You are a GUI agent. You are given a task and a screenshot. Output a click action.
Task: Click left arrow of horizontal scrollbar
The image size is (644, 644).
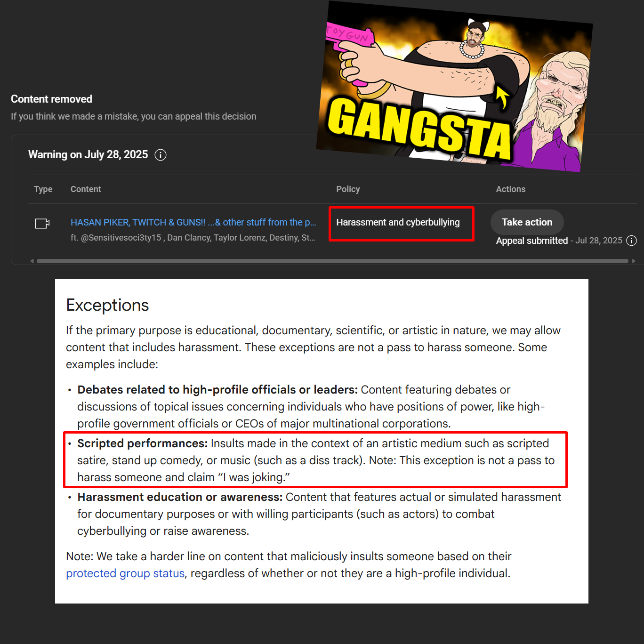point(32,261)
